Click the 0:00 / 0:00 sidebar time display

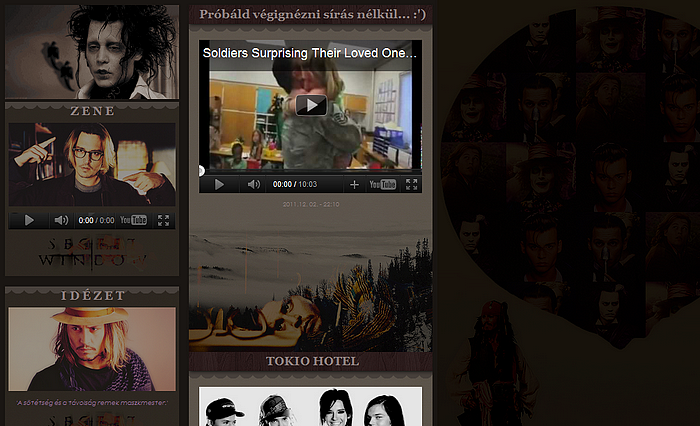coord(96,220)
